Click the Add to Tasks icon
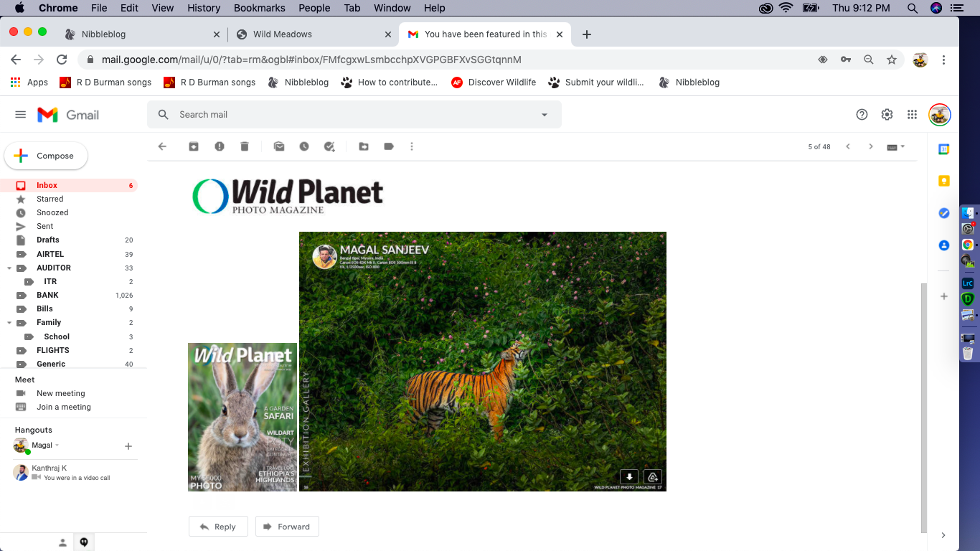This screenshot has height=551, width=980. (329, 146)
